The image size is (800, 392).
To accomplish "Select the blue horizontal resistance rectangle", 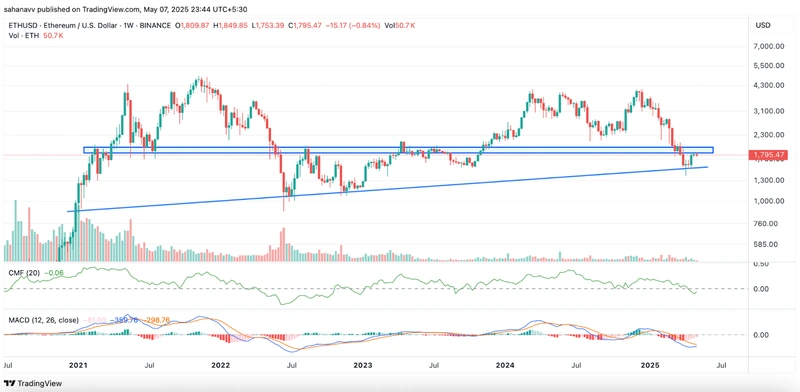I will pyautogui.click(x=398, y=150).
